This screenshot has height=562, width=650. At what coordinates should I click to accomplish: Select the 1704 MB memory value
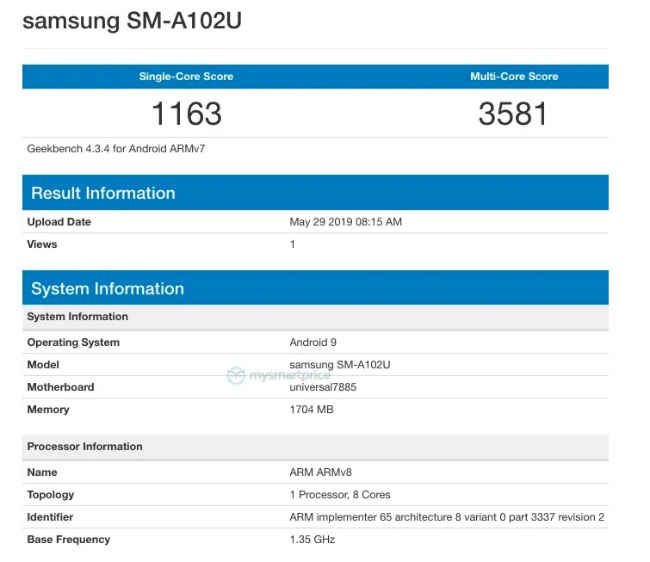tap(311, 409)
